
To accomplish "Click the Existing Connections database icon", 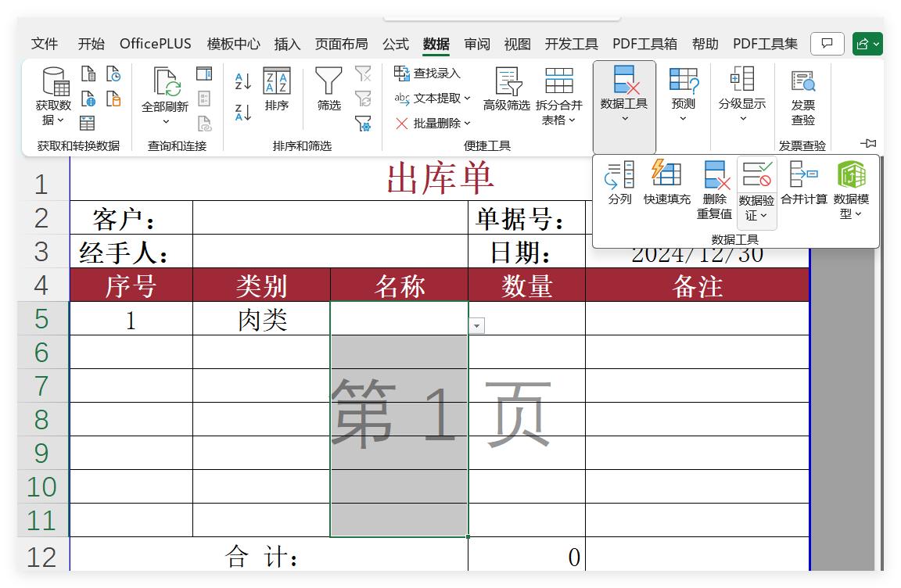I will coord(113,99).
